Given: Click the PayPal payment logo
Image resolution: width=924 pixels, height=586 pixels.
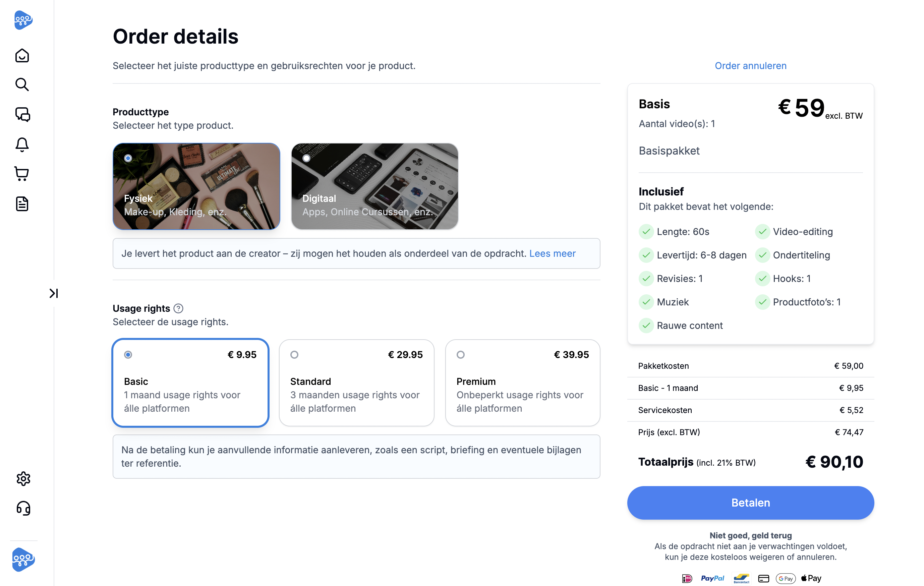Looking at the screenshot, I should 712,578.
